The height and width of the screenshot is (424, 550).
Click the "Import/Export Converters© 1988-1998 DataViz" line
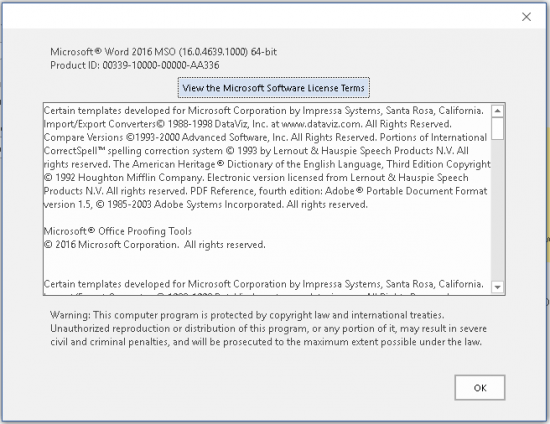(x=248, y=124)
